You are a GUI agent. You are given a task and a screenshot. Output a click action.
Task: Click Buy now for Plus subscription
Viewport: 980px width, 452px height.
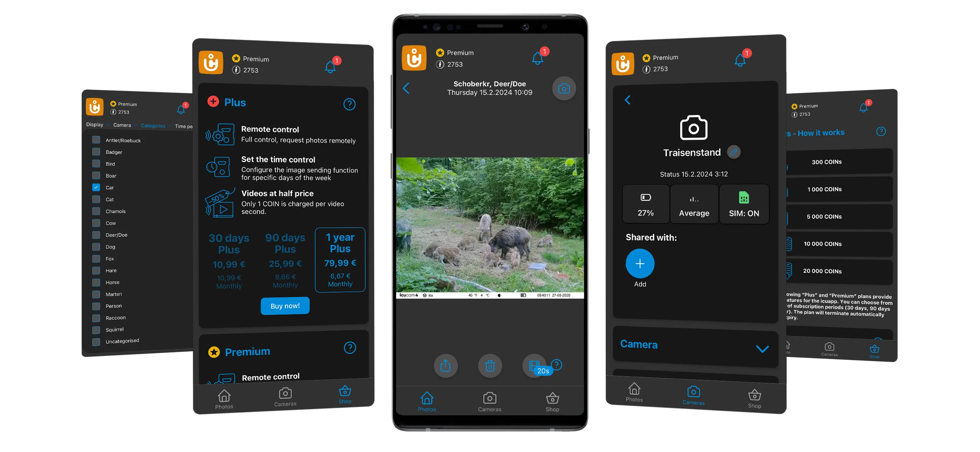pos(284,306)
